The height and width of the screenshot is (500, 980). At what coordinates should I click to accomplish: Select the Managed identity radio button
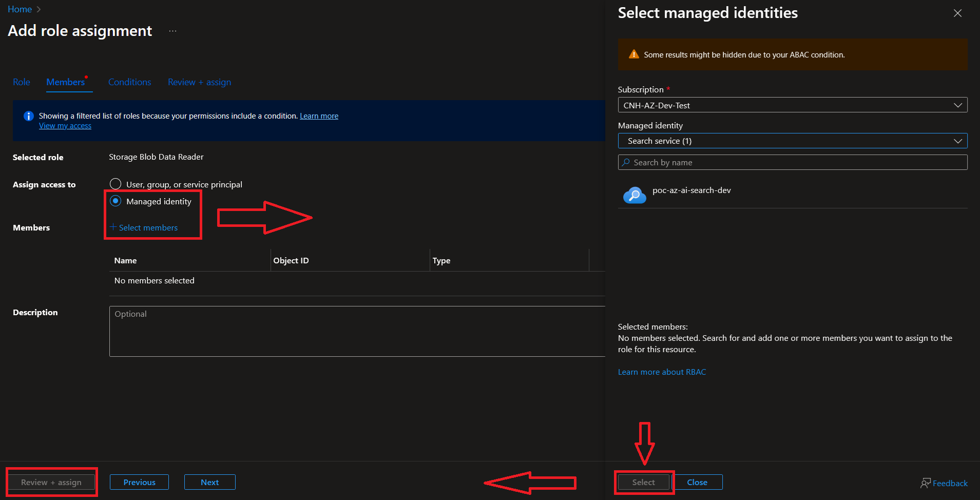[116, 201]
